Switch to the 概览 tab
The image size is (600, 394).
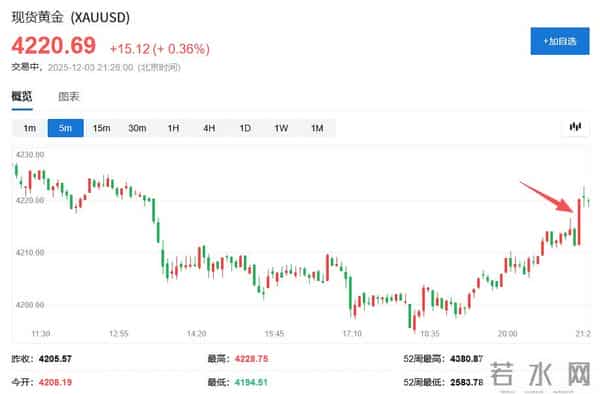point(22,96)
